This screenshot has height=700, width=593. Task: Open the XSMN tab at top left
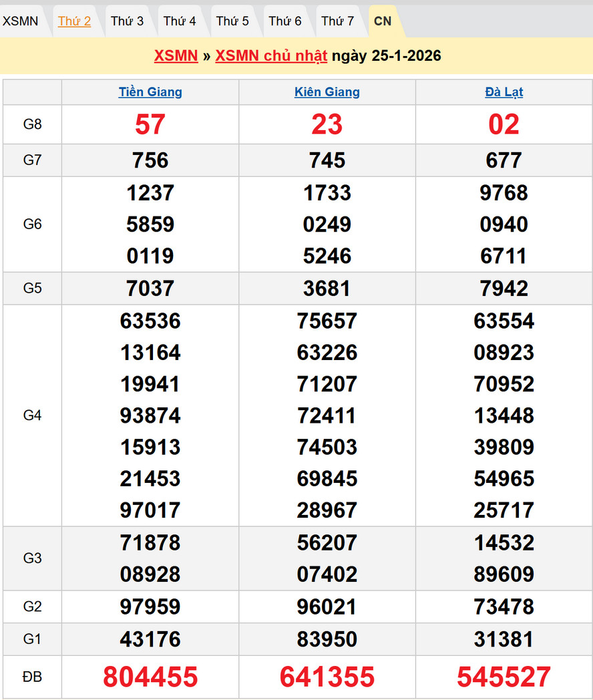click(21, 21)
